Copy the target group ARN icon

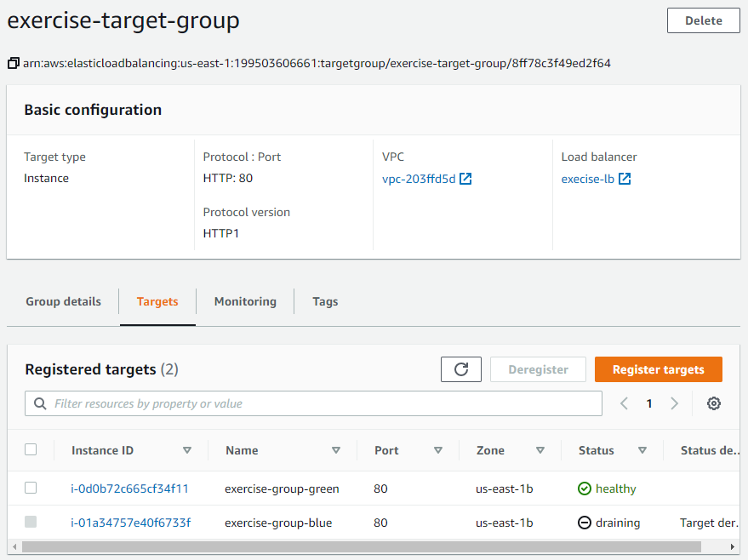[x=14, y=63]
